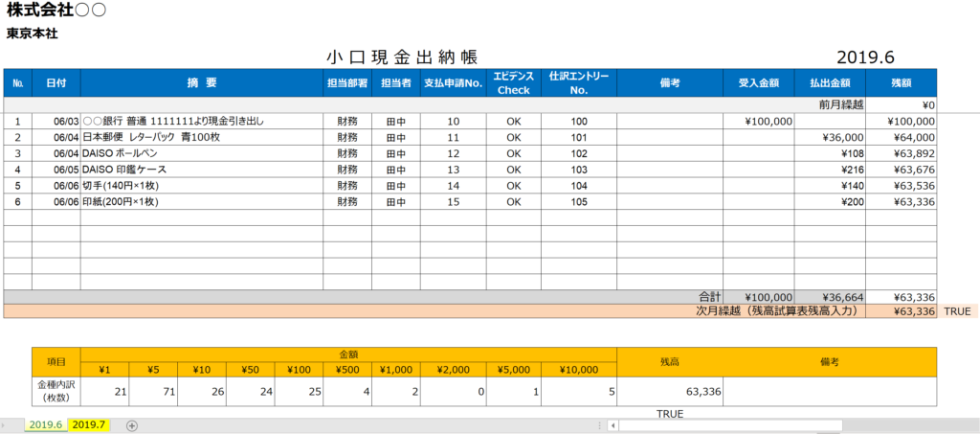The image size is (980, 434).
Task: Select the 摘要 column header cell
Action: [201, 83]
